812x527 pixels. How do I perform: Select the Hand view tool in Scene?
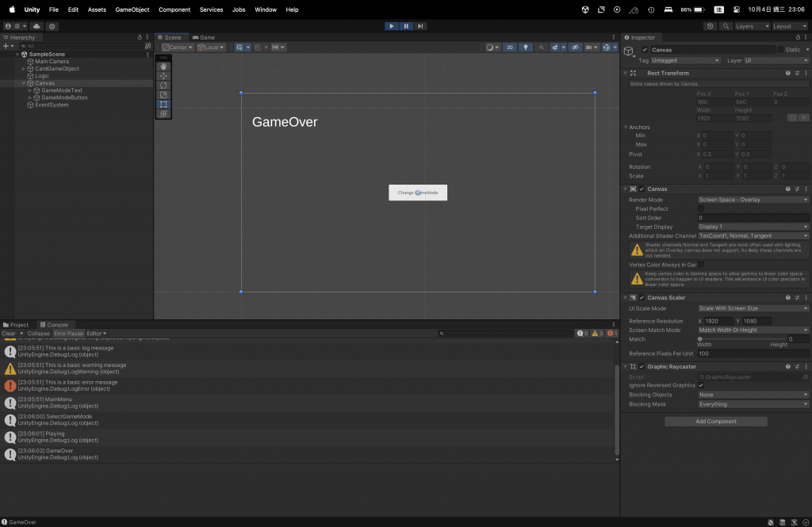[163, 67]
